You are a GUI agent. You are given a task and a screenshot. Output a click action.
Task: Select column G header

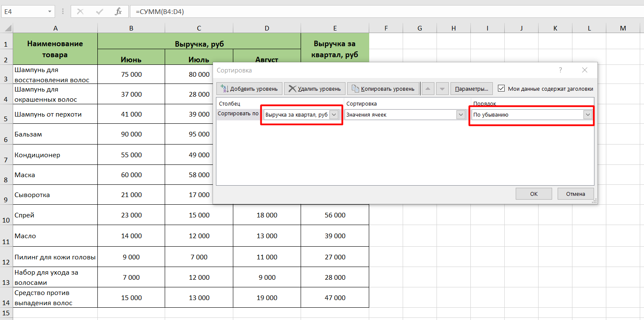pyautogui.click(x=420, y=28)
